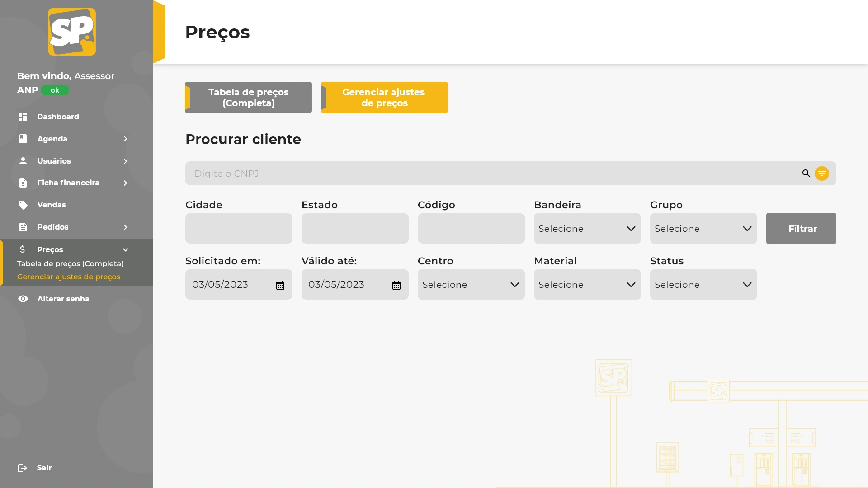
Task: Click the Alterar senha eye icon
Action: tap(23, 299)
